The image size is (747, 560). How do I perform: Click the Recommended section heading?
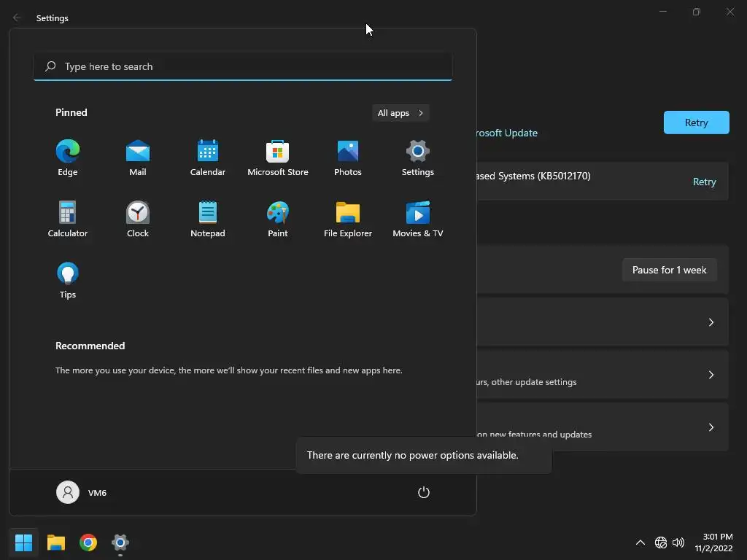point(90,346)
